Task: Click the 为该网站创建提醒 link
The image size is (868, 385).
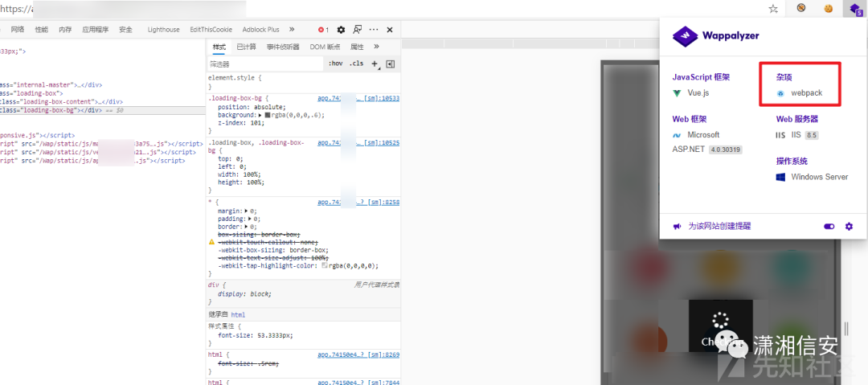Action: [719, 227]
